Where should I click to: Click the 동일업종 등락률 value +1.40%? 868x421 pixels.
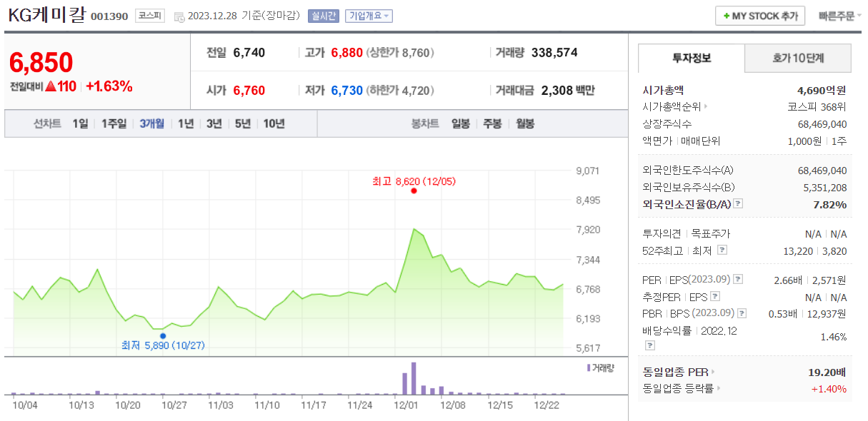[x=829, y=389]
